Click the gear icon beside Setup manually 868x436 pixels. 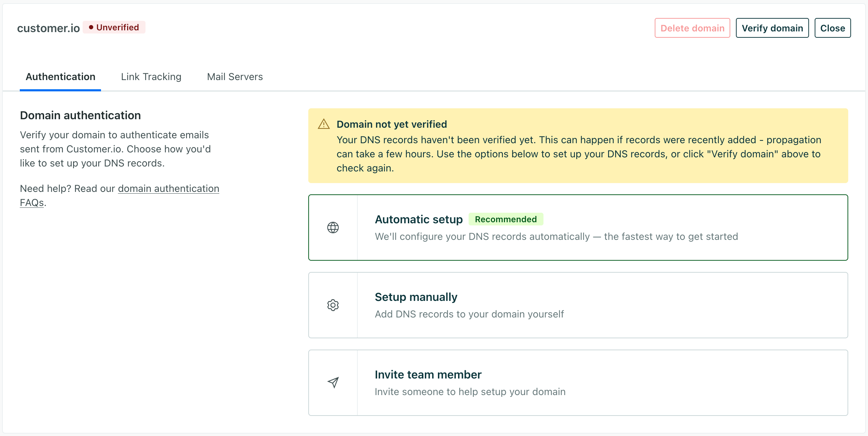pyautogui.click(x=333, y=305)
